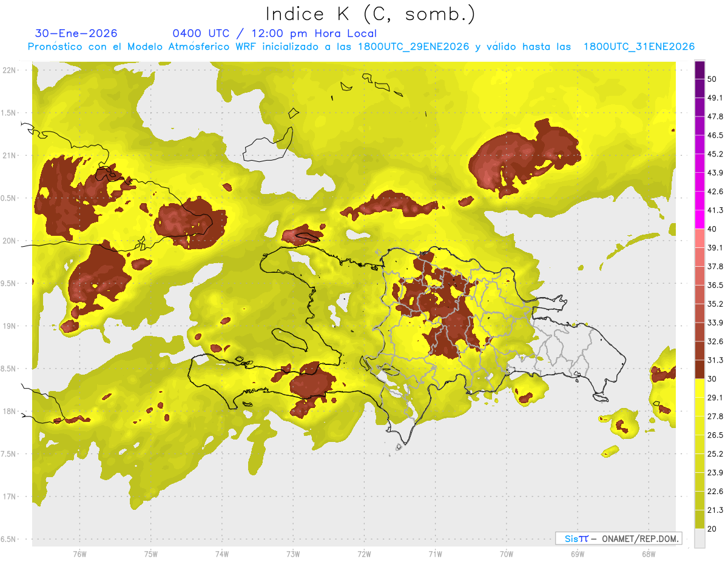Click the legend value '47.8'
The image size is (728, 562).
(715, 116)
